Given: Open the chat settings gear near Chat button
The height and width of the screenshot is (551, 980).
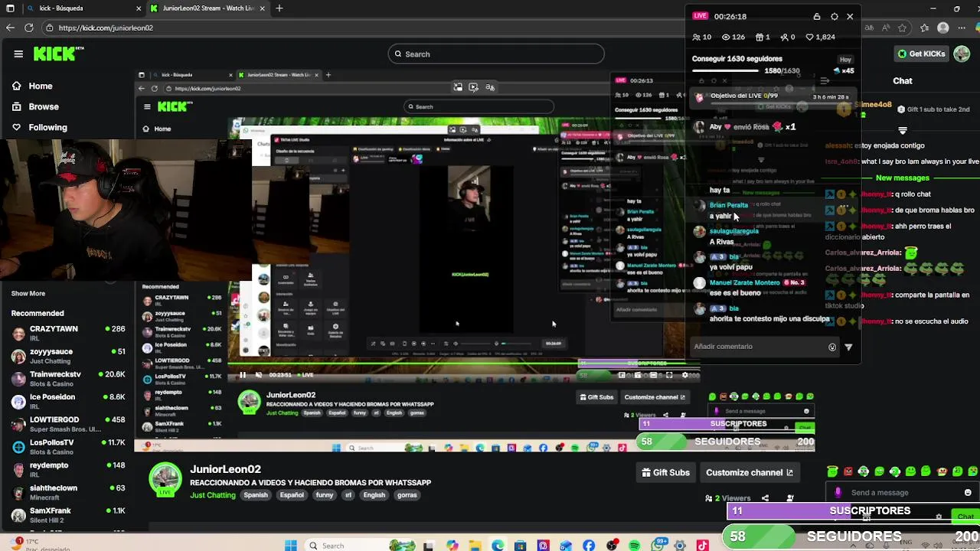Looking at the screenshot, I should pyautogui.click(x=939, y=517).
